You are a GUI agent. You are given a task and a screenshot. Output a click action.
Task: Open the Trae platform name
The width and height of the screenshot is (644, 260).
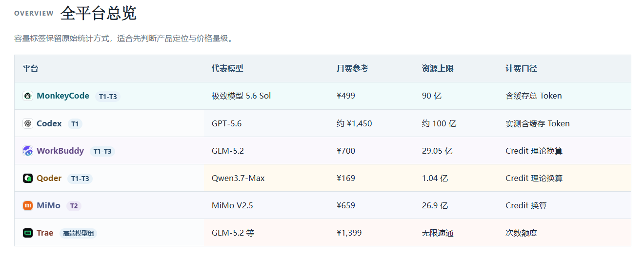coord(45,233)
